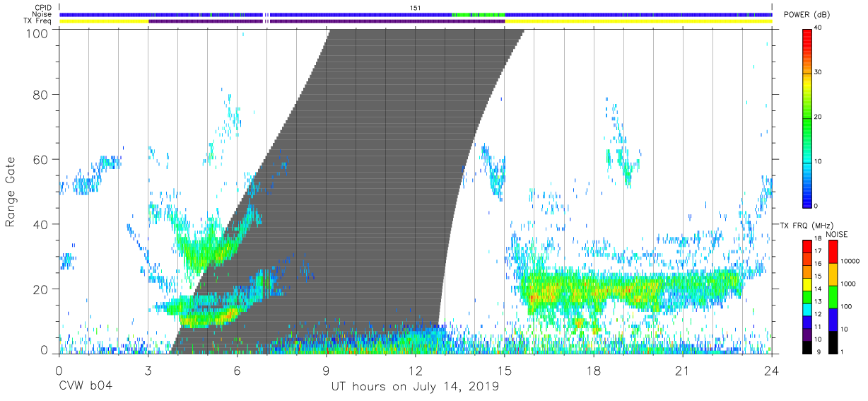Click the POWER (dB) color bar
Screen dimensions: 868x401
[x=807, y=117]
